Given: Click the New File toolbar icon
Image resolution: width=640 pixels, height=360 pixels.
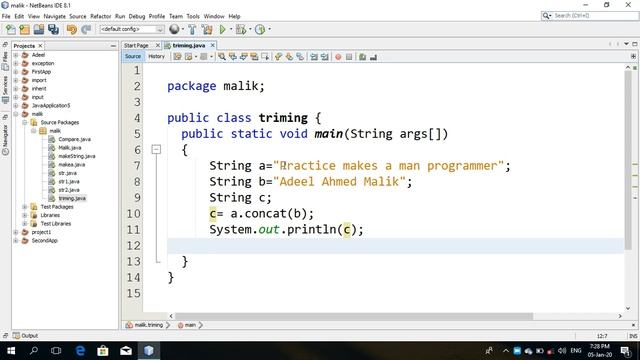Looking at the screenshot, I should pyautogui.click(x=11, y=29).
